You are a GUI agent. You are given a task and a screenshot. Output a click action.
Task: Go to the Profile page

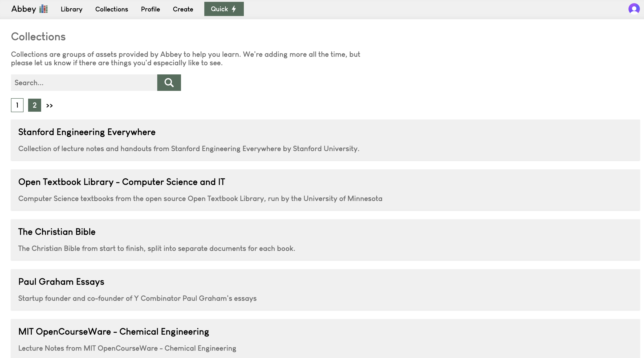[x=150, y=9]
